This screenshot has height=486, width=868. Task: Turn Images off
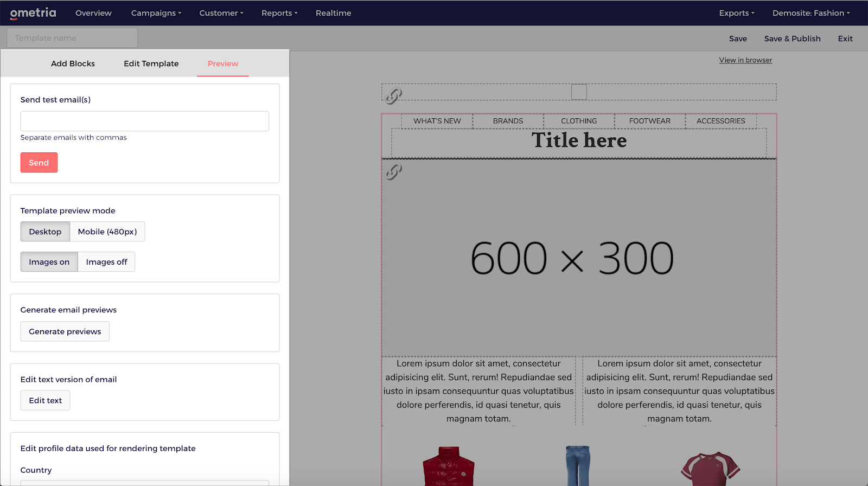(x=106, y=262)
